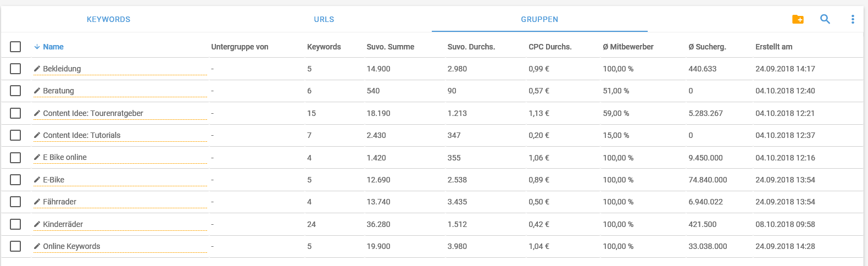
Task: Select the Content Idee: Tutorials row checkbox
Action: click(x=15, y=135)
